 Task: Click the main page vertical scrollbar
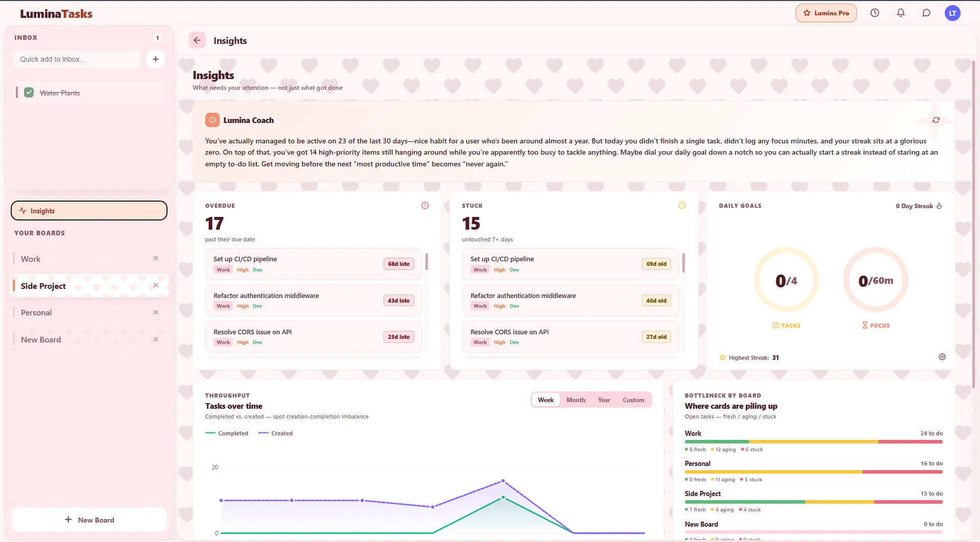coord(973,225)
